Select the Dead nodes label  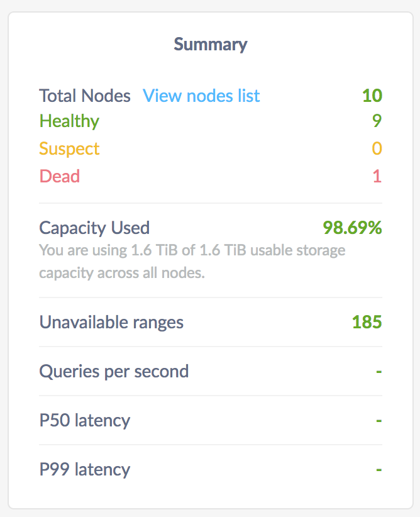coord(59,176)
